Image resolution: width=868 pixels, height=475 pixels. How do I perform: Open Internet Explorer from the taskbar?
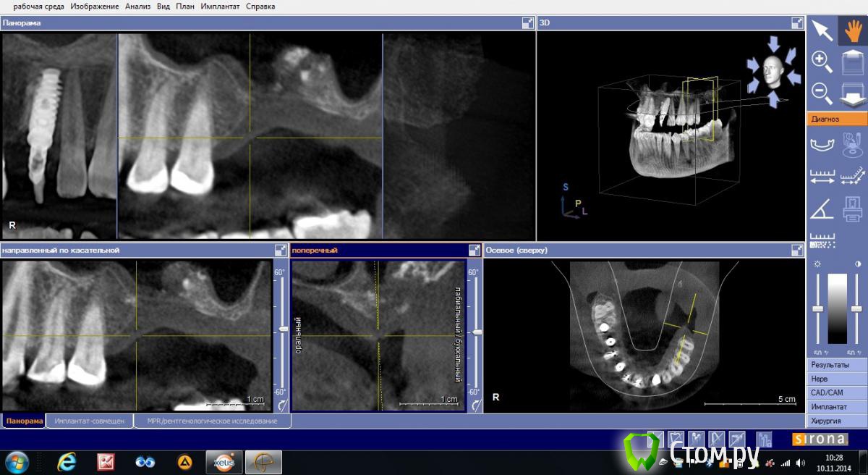(66, 461)
